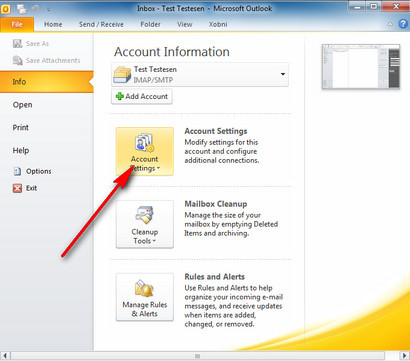Switch to the Folder tab
This screenshot has height=361, width=410.
point(150,24)
